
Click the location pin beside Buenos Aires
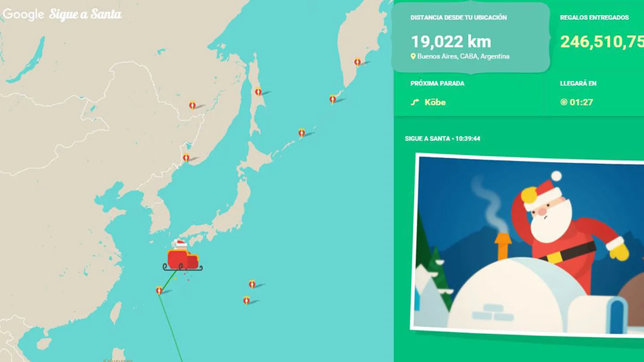tap(413, 56)
